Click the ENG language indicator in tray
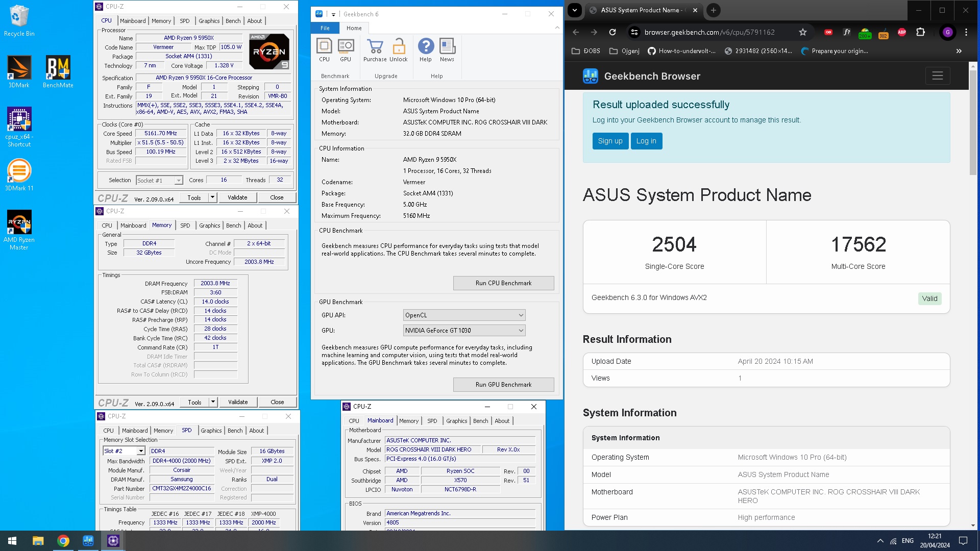Image resolution: width=980 pixels, height=551 pixels. [908, 541]
